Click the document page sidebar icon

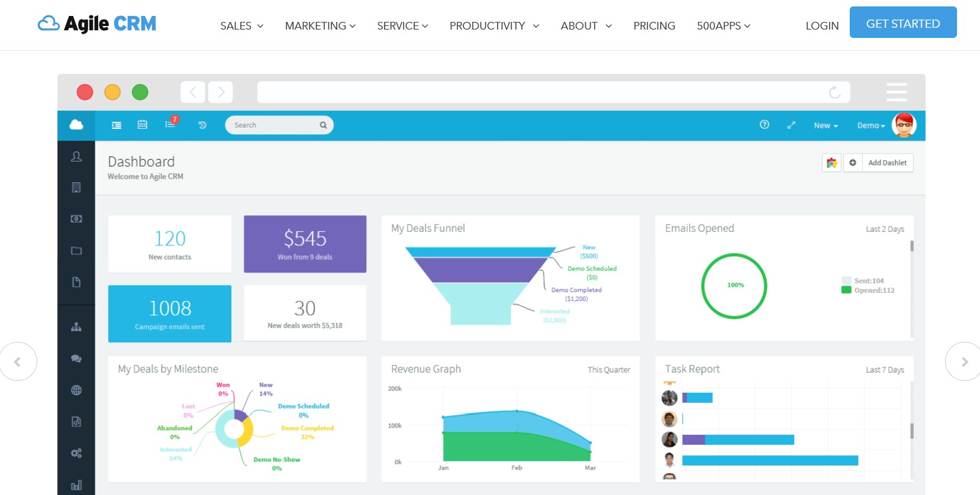pos(76,282)
